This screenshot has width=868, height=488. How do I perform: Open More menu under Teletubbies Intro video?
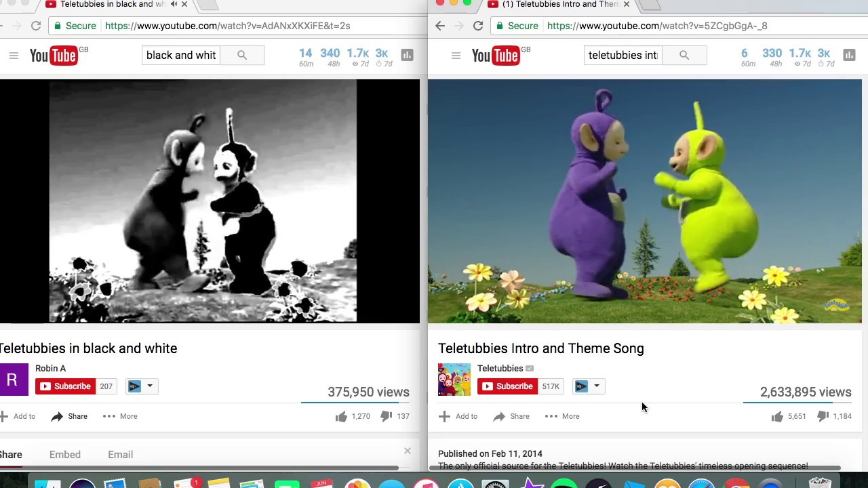[x=562, y=416]
